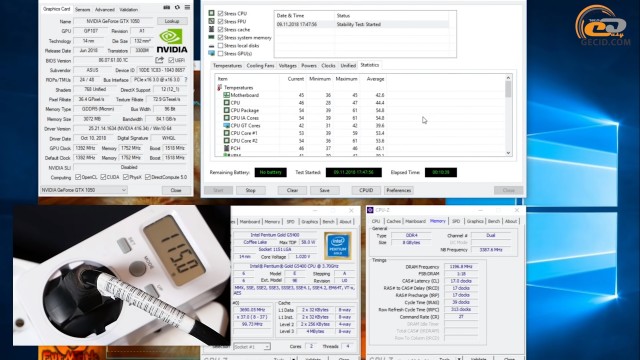Viewport: 640px width, 360px height.
Task: Close GPU-Z with the Close button
Action: 176,190
